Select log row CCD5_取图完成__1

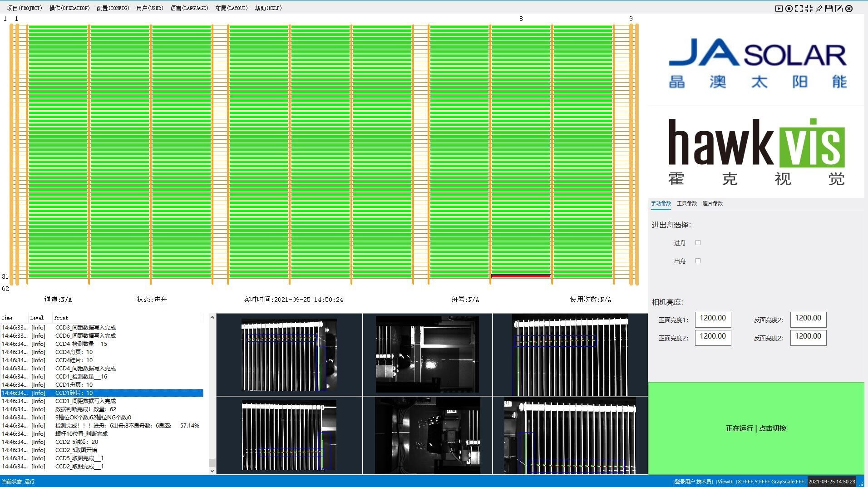102,458
